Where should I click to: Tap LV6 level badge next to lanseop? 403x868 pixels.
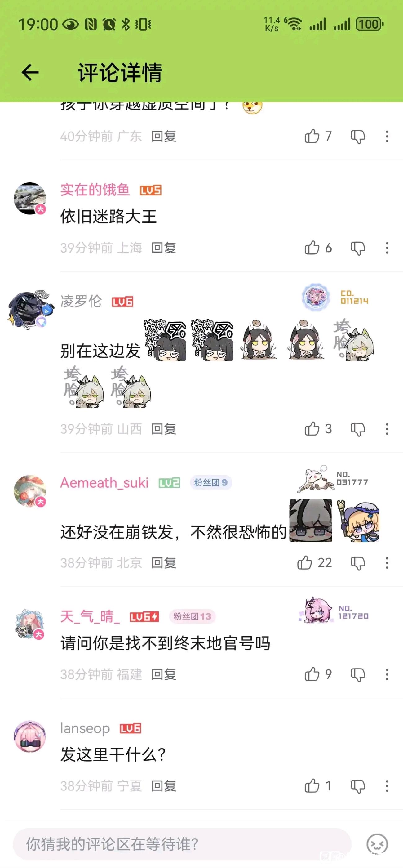130,728
